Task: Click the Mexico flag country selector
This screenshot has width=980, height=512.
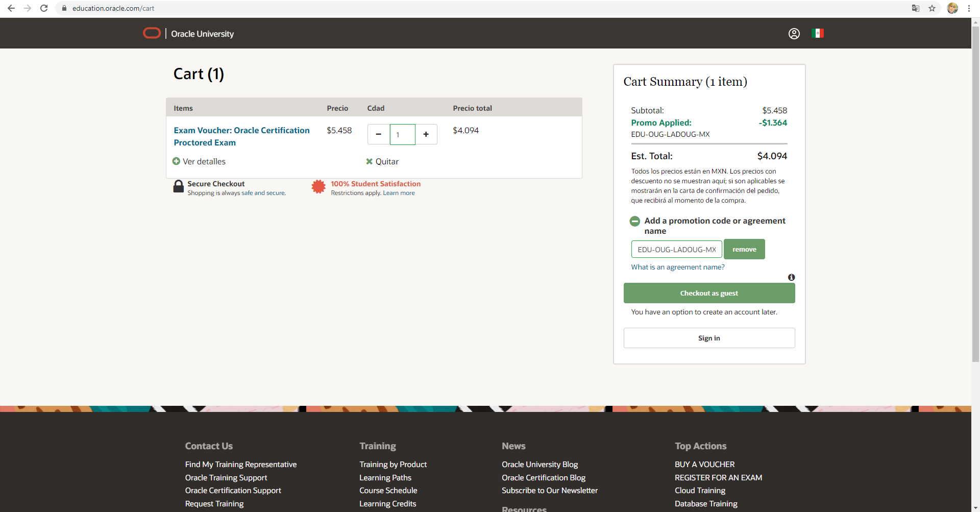Action: [x=818, y=33]
